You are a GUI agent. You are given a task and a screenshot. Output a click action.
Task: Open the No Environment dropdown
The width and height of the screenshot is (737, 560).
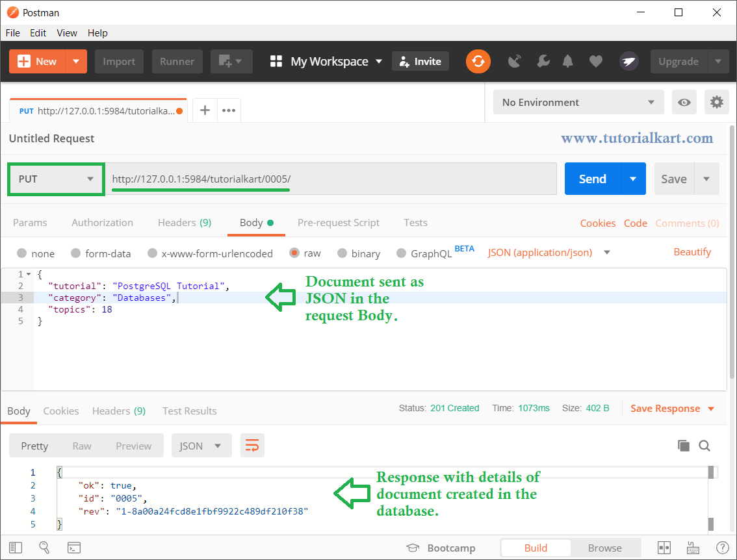(x=577, y=102)
